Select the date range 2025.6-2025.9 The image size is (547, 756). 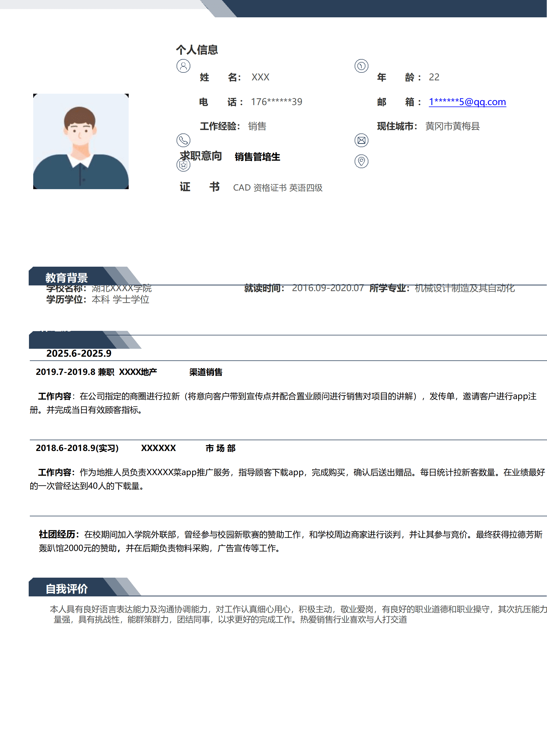tap(79, 353)
